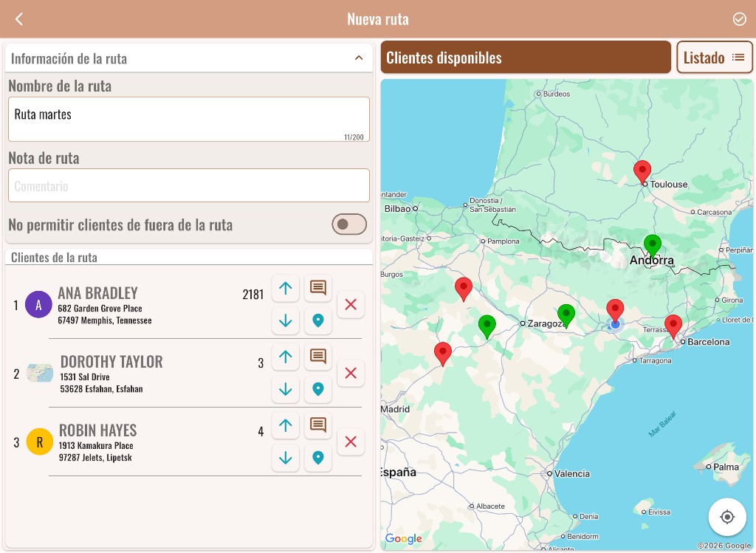This screenshot has height=553, width=756.
Task: Move Robin Hayes up in the route
Action: click(x=286, y=425)
